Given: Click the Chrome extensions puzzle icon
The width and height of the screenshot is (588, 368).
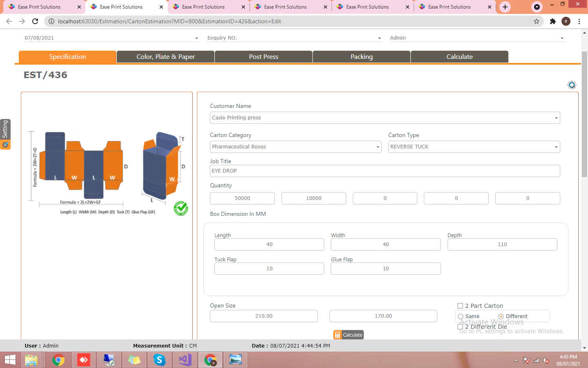Looking at the screenshot, I should [553, 21].
